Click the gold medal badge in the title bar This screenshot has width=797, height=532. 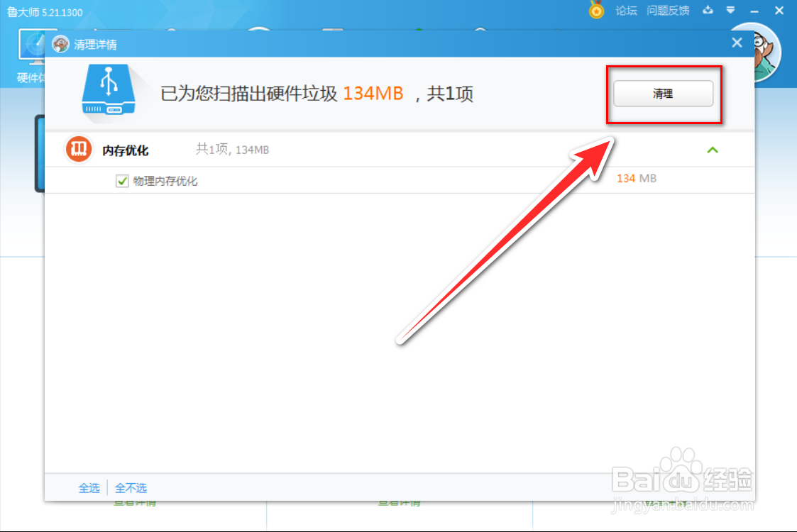click(596, 11)
